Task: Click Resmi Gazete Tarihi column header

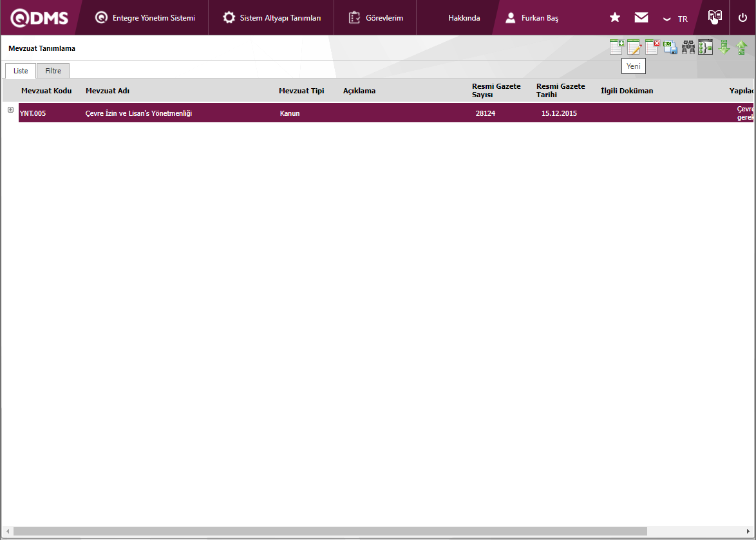Action: [x=561, y=91]
